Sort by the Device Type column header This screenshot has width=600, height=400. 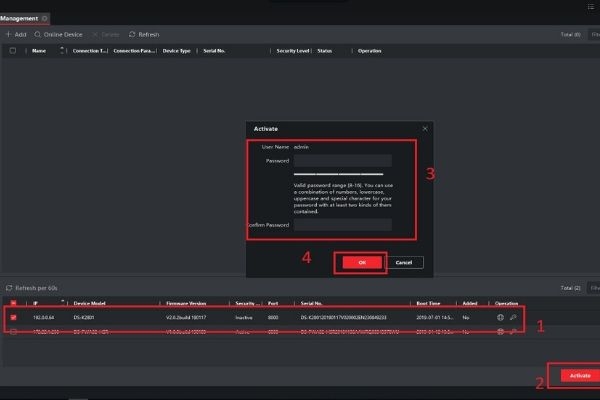point(178,50)
